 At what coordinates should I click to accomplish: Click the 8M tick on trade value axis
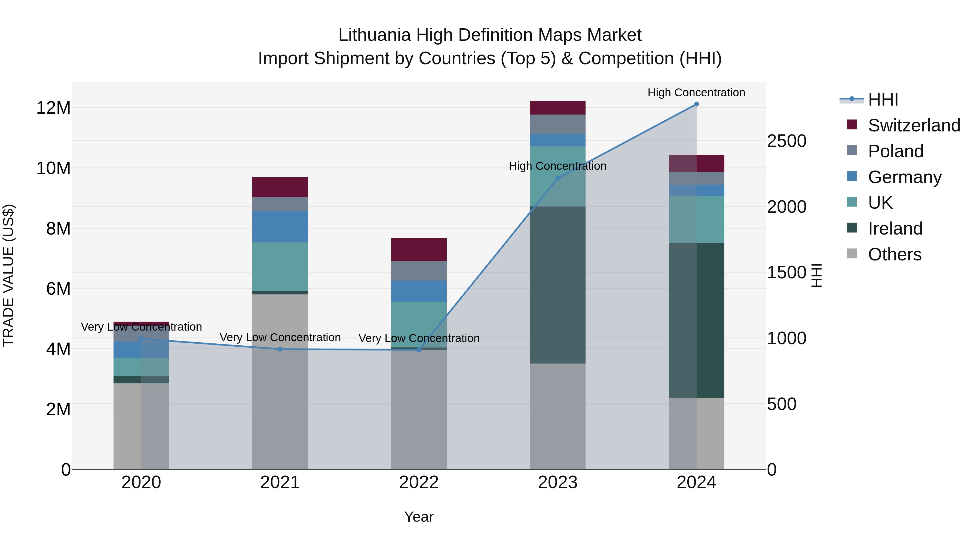click(58, 229)
